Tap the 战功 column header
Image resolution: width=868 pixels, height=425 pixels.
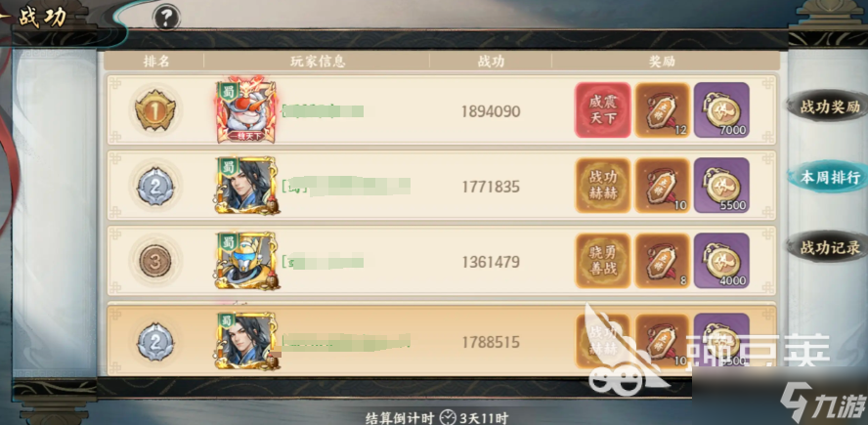pos(491,62)
